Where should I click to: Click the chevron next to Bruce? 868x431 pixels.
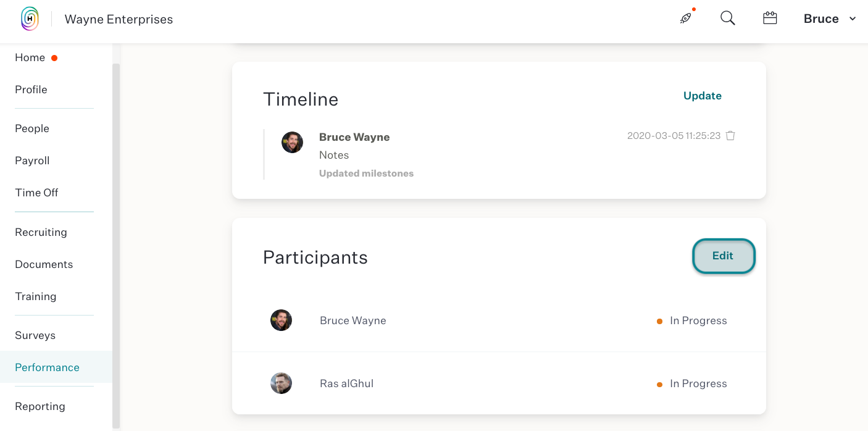(x=853, y=19)
